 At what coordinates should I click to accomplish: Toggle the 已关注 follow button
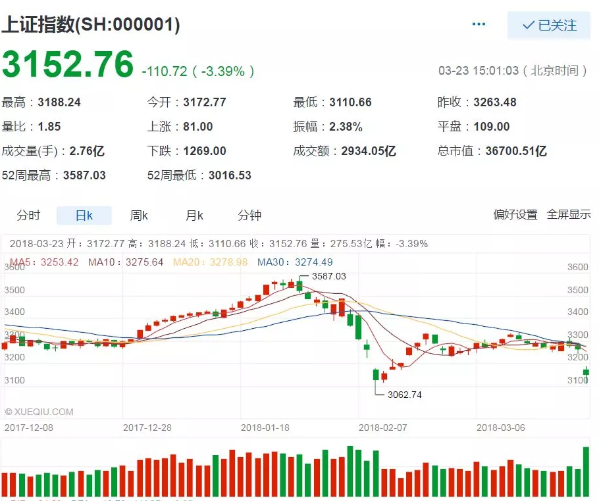point(549,26)
